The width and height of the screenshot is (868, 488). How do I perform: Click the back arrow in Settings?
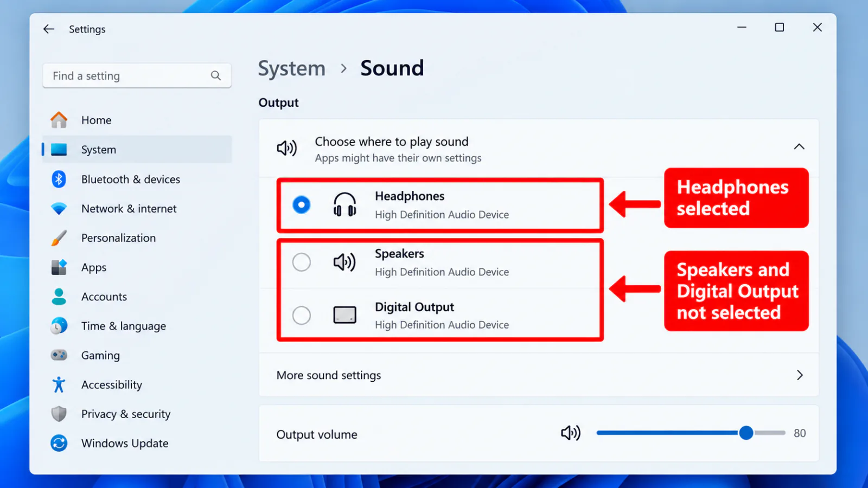click(x=49, y=29)
